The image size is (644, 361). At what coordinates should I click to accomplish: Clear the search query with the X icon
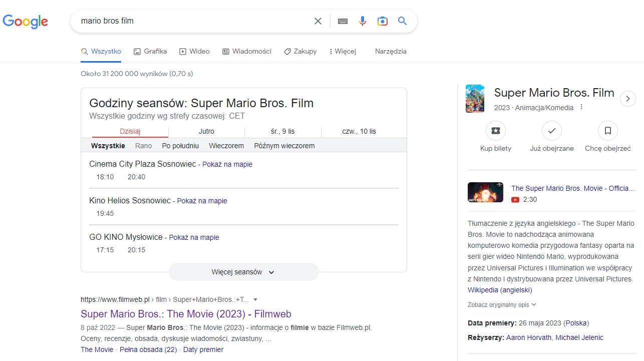[317, 21]
